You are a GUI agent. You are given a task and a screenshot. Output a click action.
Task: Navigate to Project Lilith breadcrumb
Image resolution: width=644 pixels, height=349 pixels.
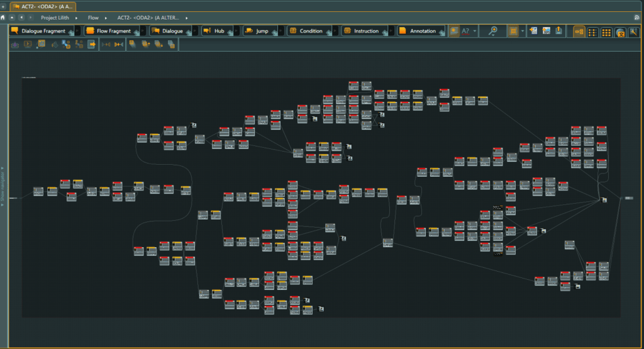click(55, 18)
